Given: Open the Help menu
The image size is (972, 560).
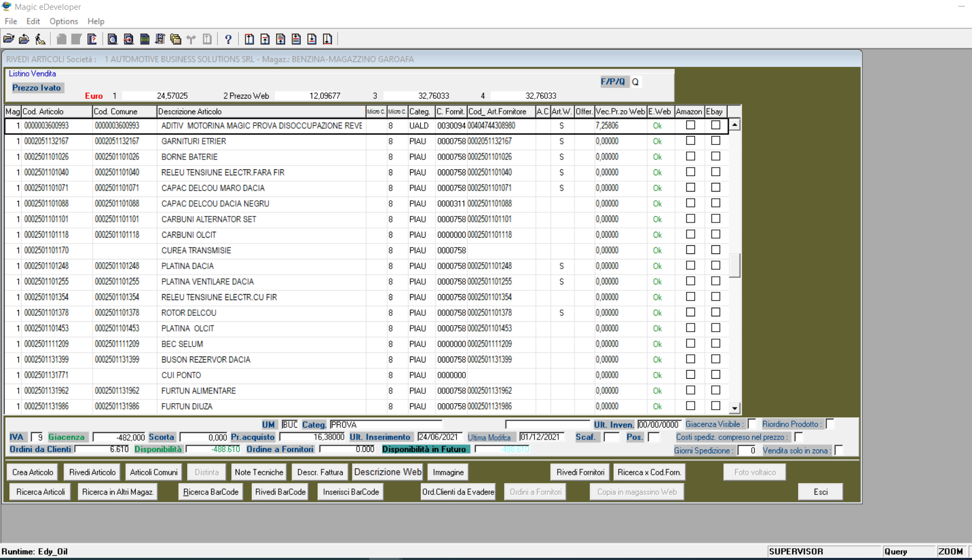Looking at the screenshot, I should (x=96, y=21).
